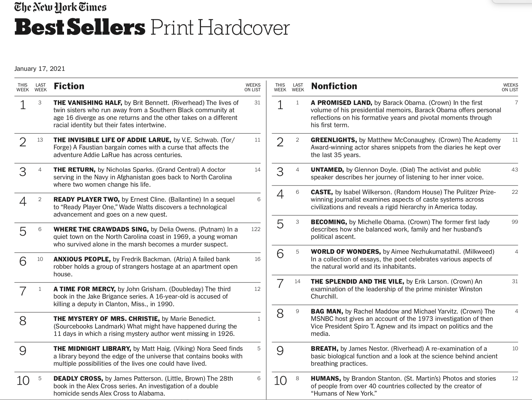Viewport: 532px width, 400px height.
Task: Open the Greenlights title
Action: coord(334,140)
